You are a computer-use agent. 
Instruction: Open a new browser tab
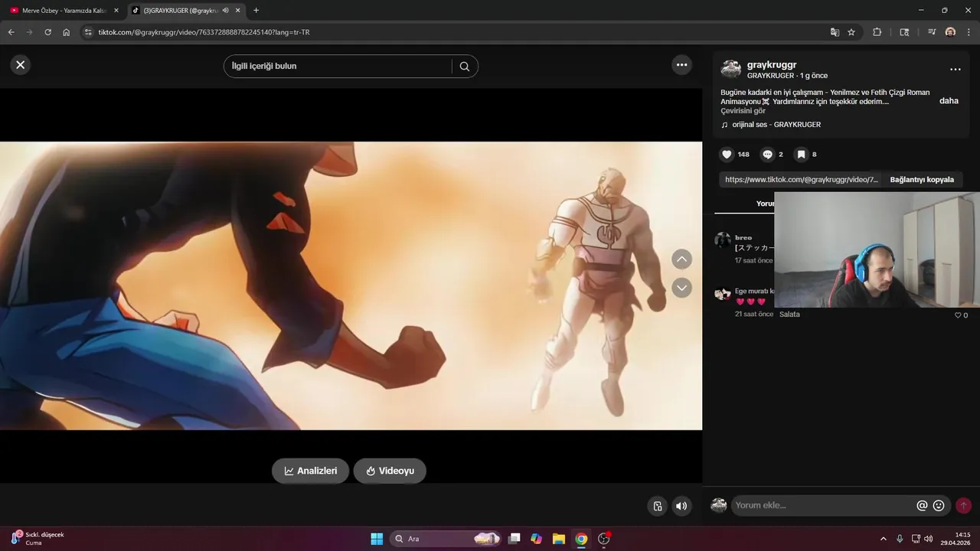(x=256, y=10)
